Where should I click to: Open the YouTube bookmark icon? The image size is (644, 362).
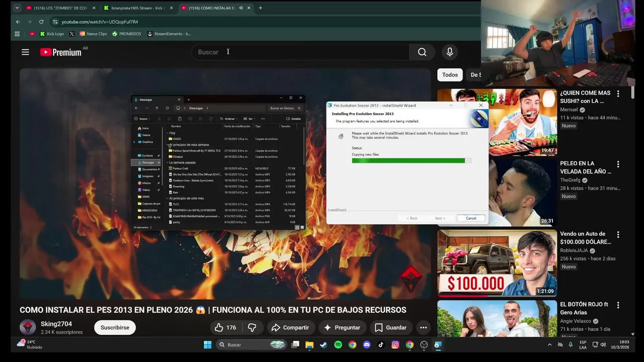[x=32, y=34]
